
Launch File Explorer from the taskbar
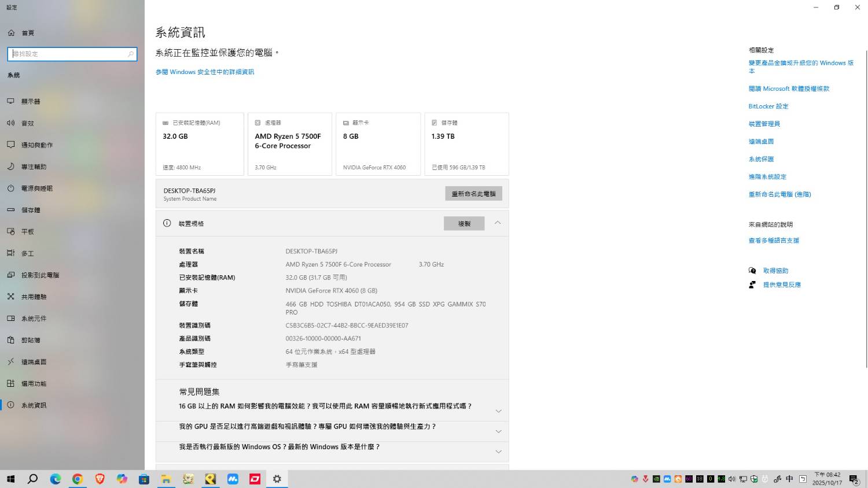(166, 479)
